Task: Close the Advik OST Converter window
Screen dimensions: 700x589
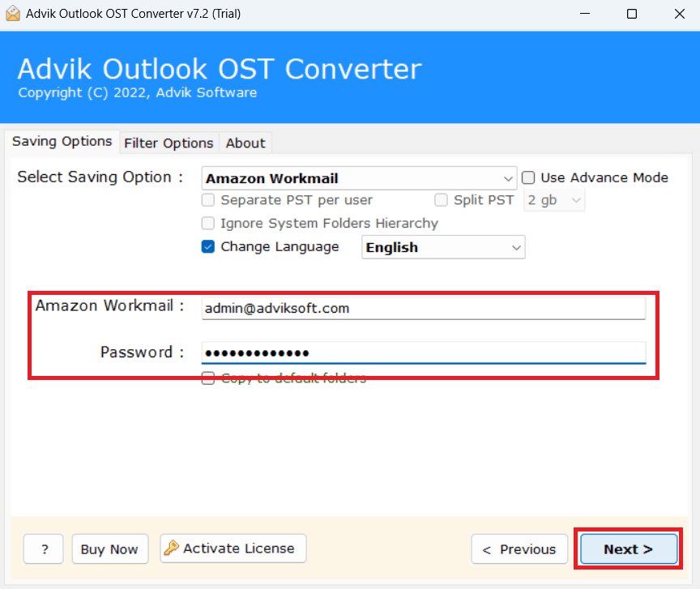Action: [680, 14]
